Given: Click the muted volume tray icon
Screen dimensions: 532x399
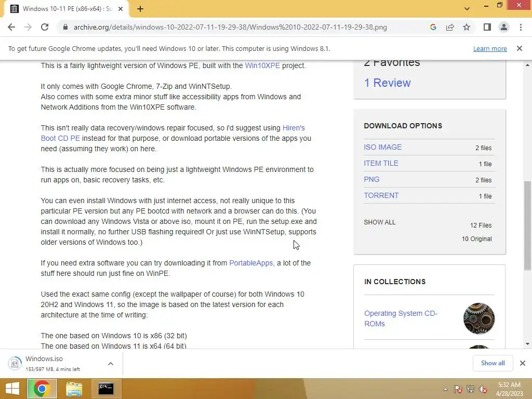Looking at the screenshot, I should [483, 389].
